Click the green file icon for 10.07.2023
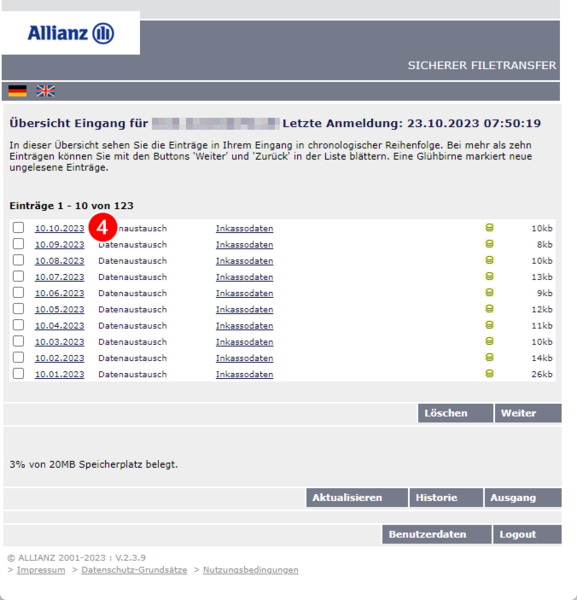The height and width of the screenshot is (600, 577). click(489, 276)
